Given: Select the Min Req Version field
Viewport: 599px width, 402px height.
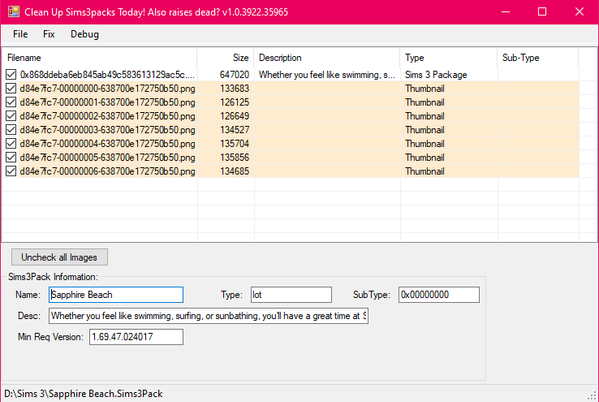Looking at the screenshot, I should pyautogui.click(x=136, y=337).
